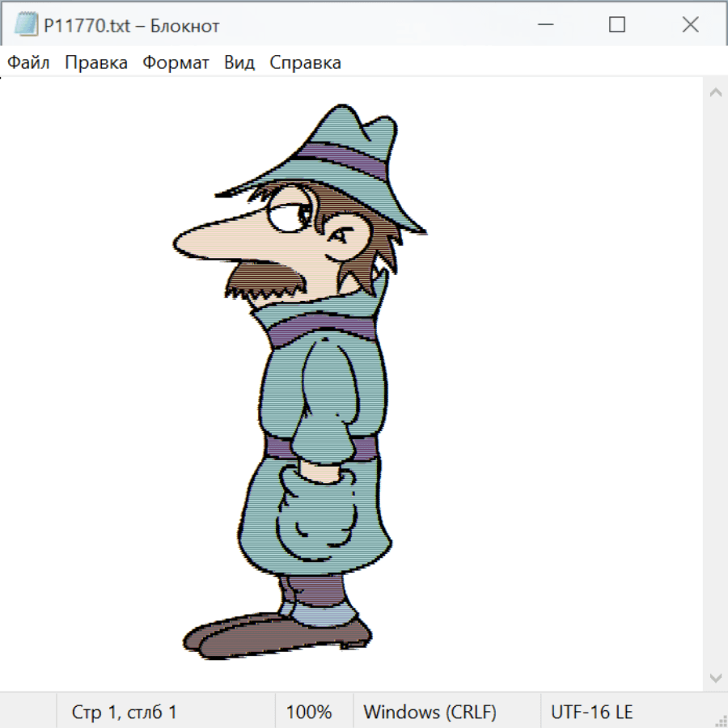The image size is (728, 728).
Task: Maximize the Notepad window
Action: (617, 25)
